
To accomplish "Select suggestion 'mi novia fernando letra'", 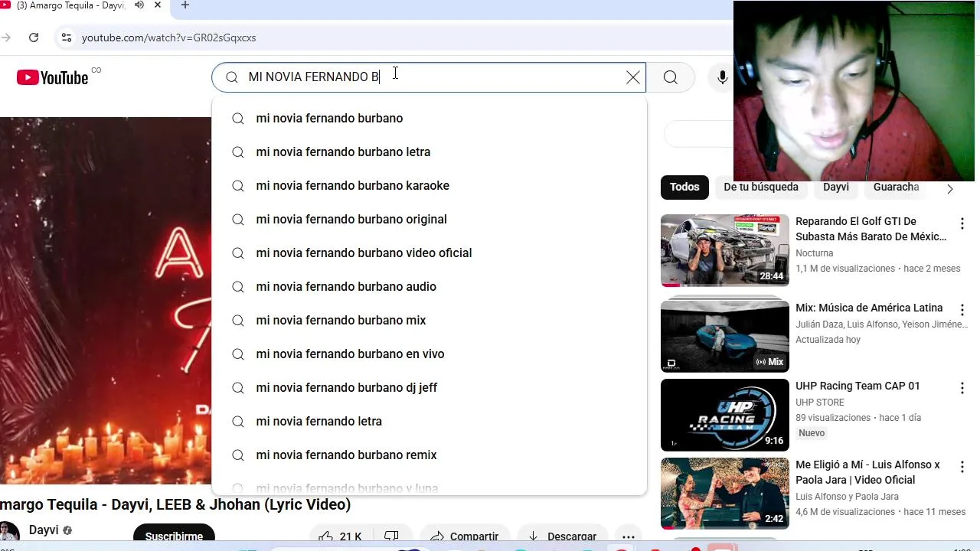I will (x=429, y=421).
